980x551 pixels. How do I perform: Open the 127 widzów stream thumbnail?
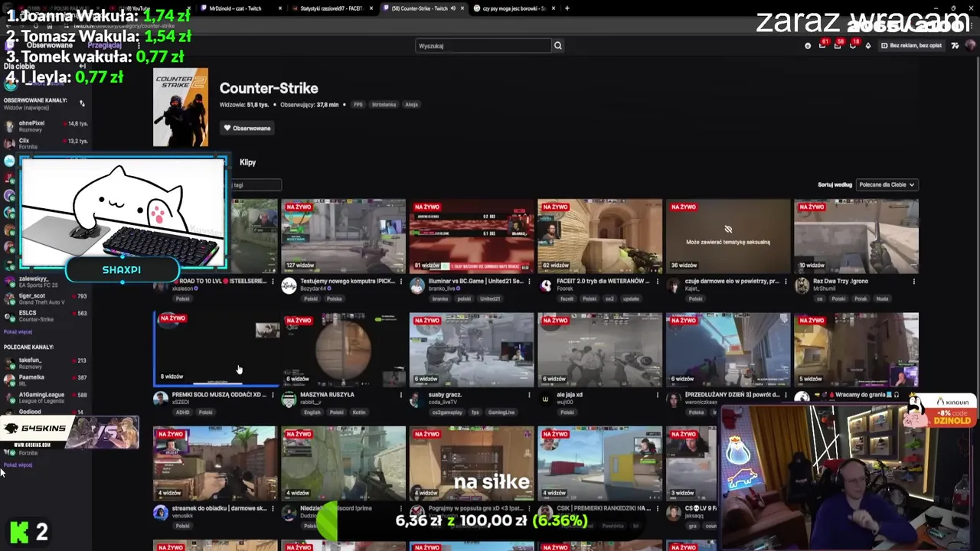tap(343, 236)
